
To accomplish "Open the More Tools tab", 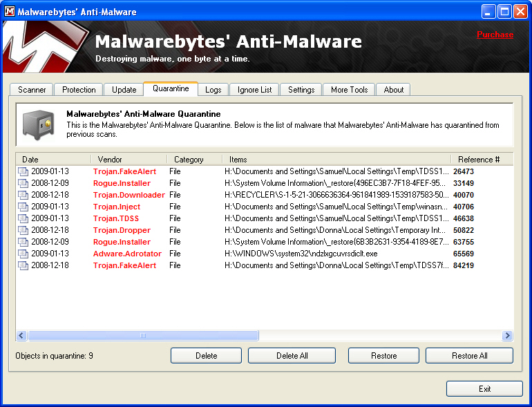I will tap(349, 90).
